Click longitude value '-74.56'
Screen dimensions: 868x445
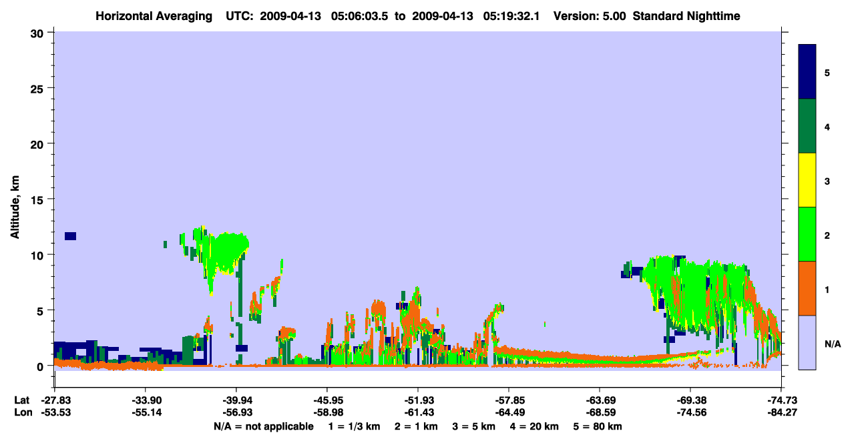coord(690,413)
